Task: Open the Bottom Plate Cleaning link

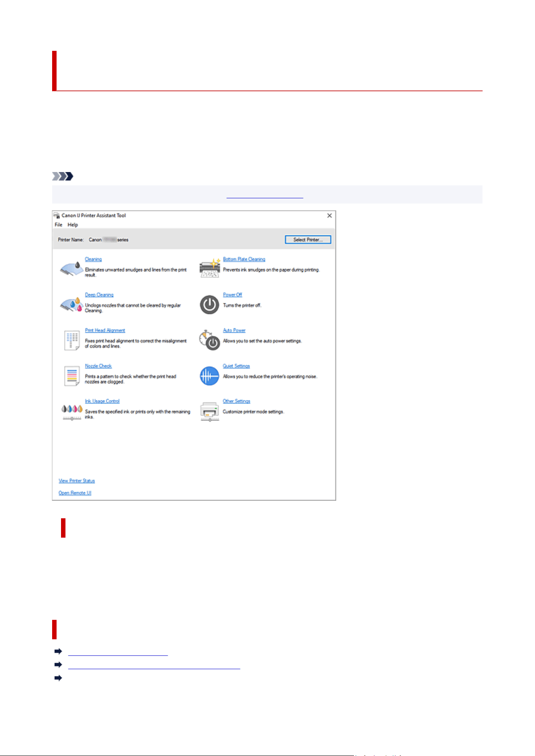Action: coord(244,259)
